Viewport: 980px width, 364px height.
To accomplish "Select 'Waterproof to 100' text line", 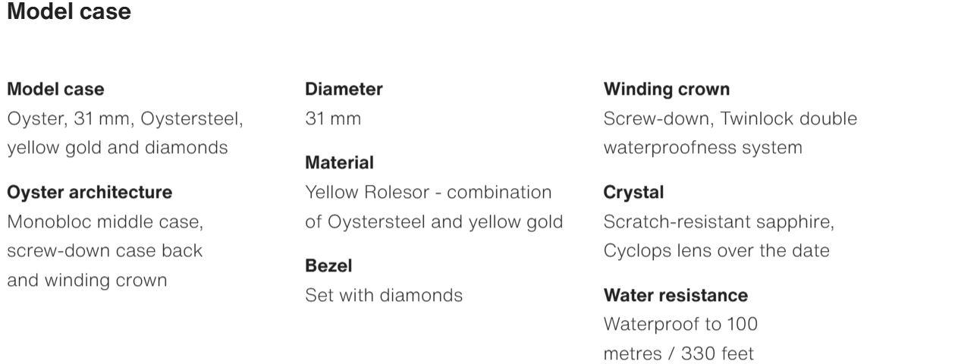I will coord(680,325).
